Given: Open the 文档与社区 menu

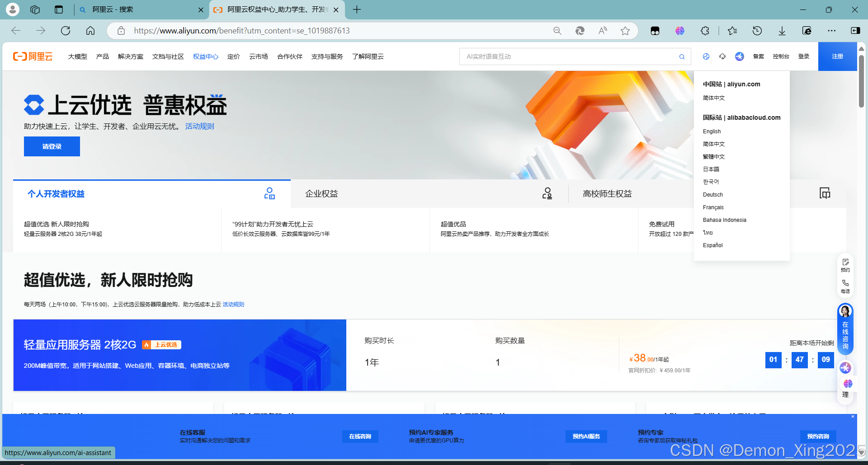Looking at the screenshot, I should pos(168,56).
